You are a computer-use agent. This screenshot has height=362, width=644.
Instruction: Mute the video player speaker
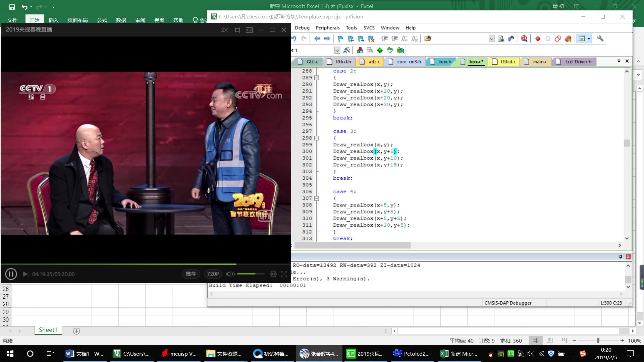pos(230,274)
